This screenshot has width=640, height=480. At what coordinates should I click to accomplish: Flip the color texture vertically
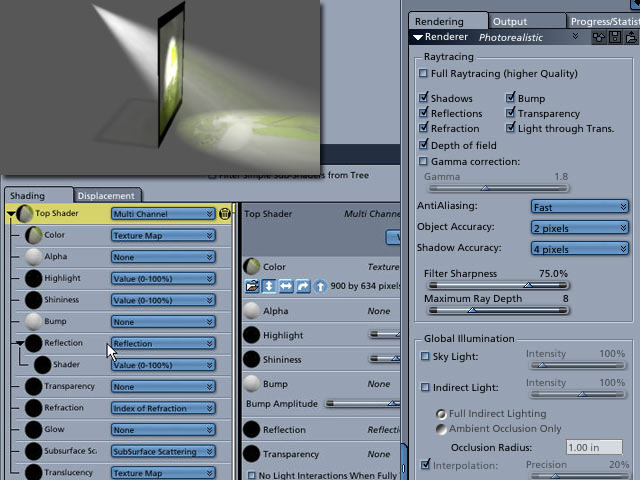click(269, 286)
